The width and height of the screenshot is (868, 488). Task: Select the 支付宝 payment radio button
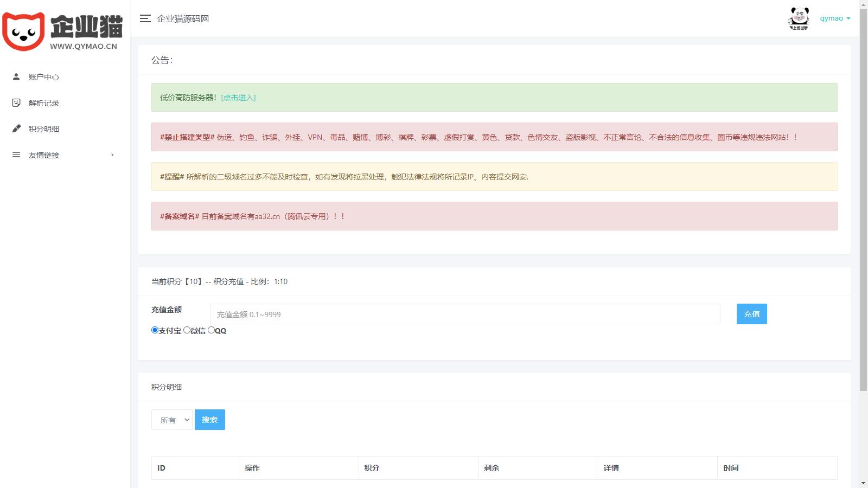point(155,330)
